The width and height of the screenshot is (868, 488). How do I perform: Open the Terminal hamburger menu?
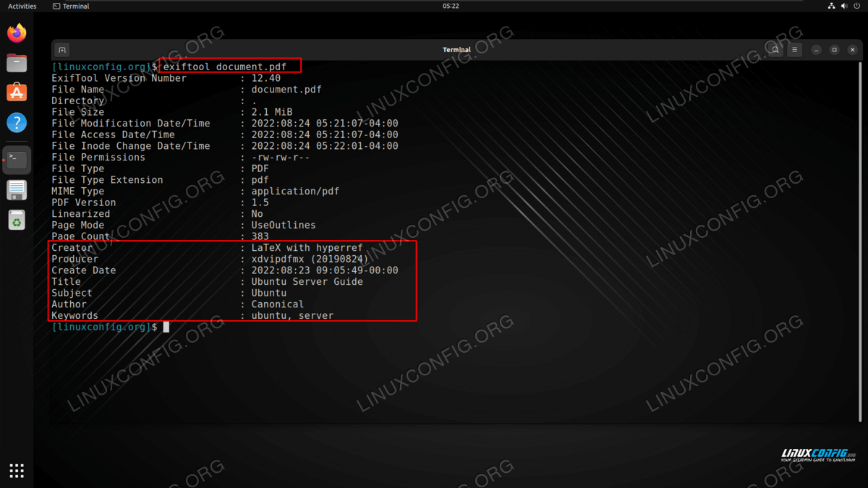(x=794, y=50)
